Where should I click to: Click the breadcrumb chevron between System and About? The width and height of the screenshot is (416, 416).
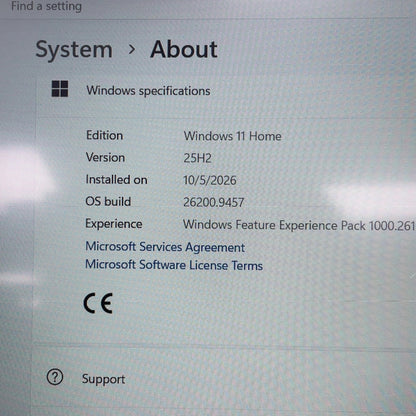click(x=132, y=50)
